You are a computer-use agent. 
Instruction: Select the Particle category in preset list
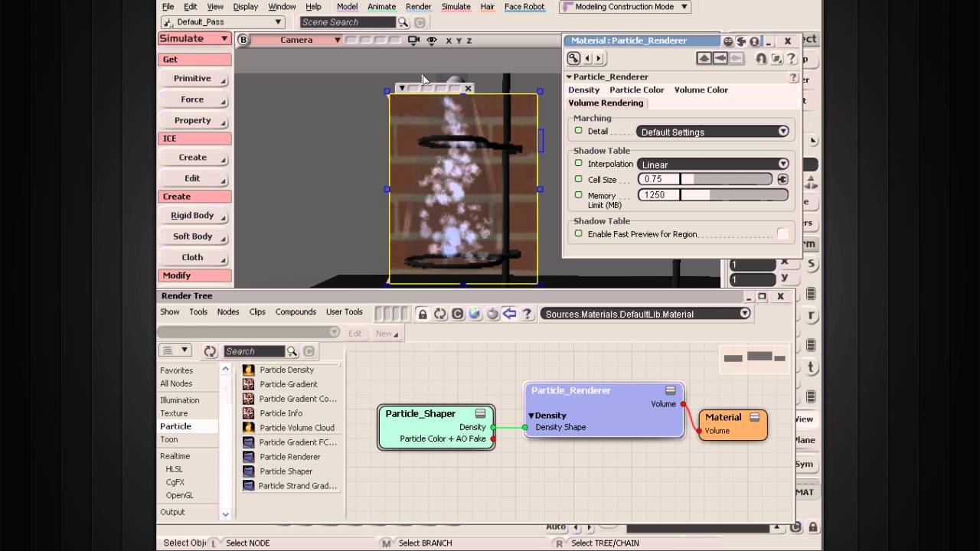point(188,426)
